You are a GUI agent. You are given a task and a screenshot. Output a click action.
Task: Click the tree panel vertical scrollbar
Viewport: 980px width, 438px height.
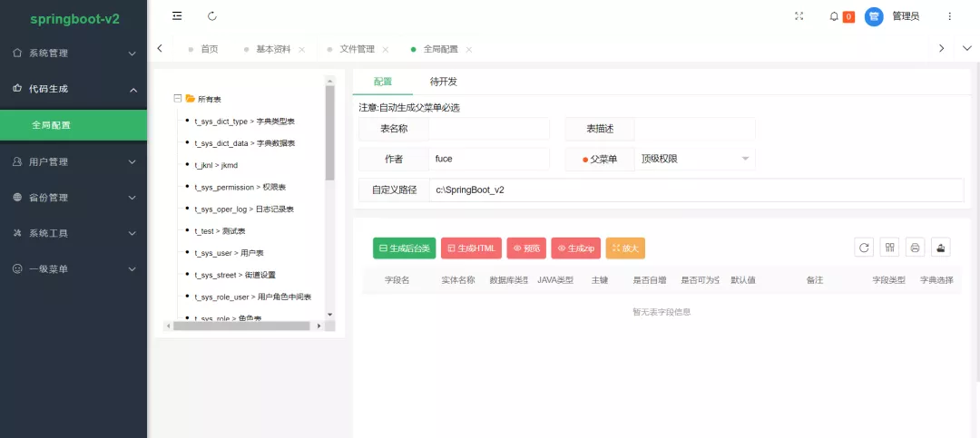tap(330, 132)
